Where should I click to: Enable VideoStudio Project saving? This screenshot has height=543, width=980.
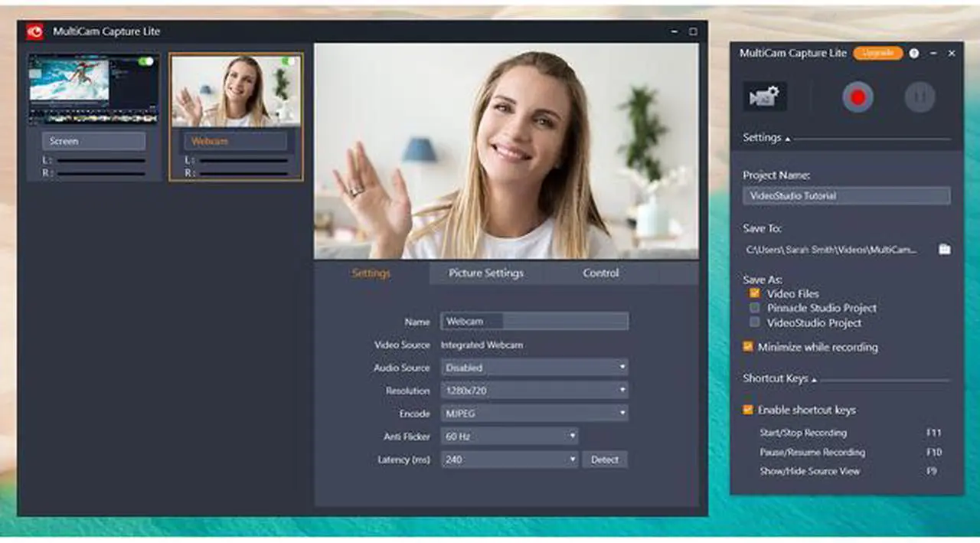[x=755, y=322]
